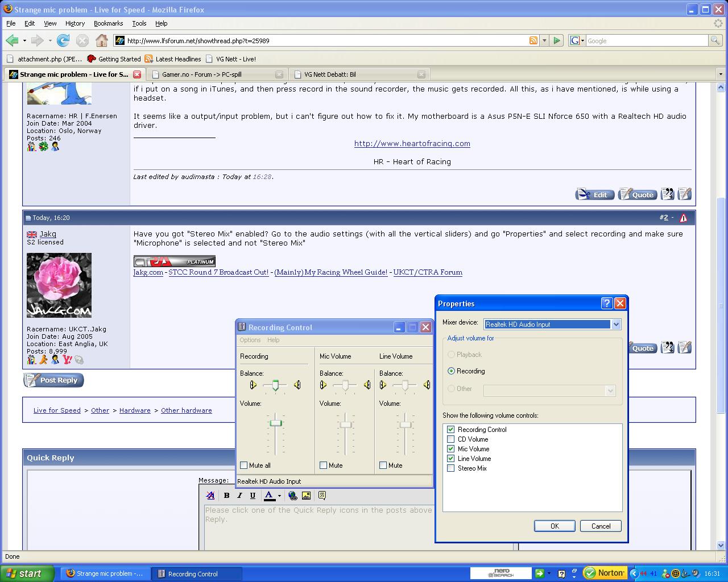Close the VG Nett Debatt: Bil tab
The image size is (728, 582).
pos(421,74)
